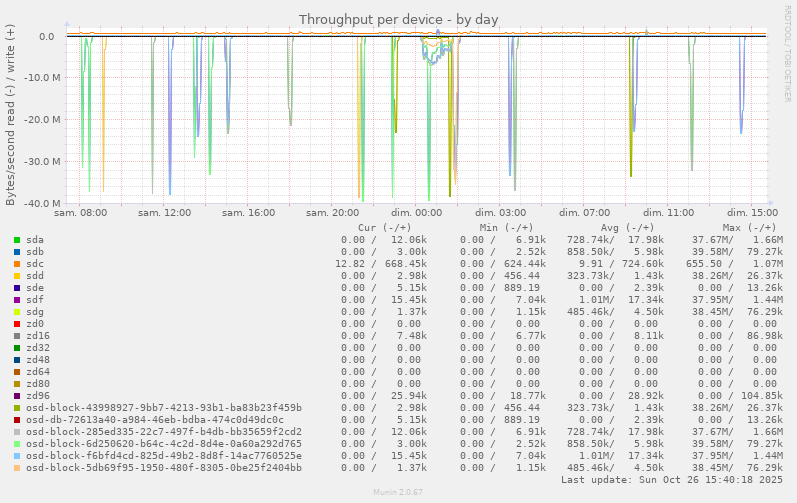797x503 pixels.
Task: Click the 'sam. 12:00' time axis label
Action: 164,213
